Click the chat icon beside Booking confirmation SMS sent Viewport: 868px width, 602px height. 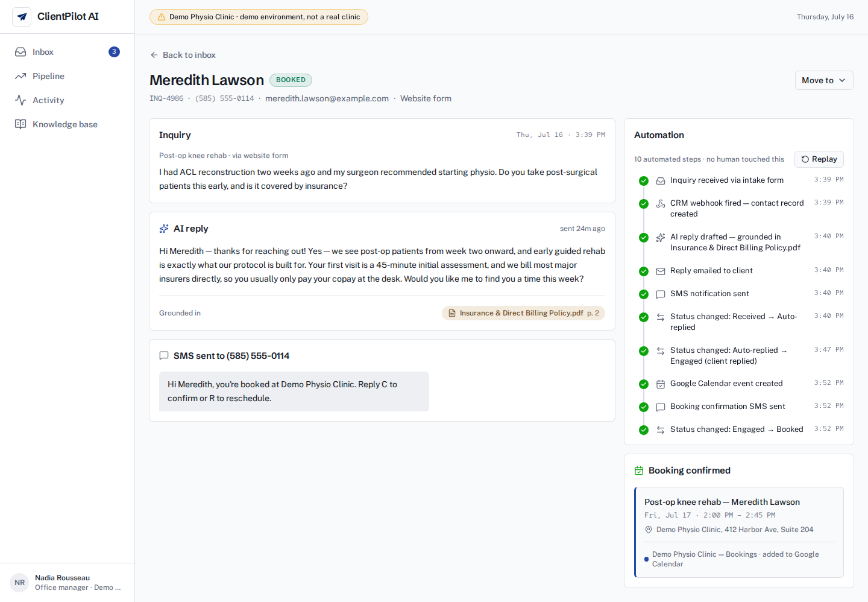661,407
